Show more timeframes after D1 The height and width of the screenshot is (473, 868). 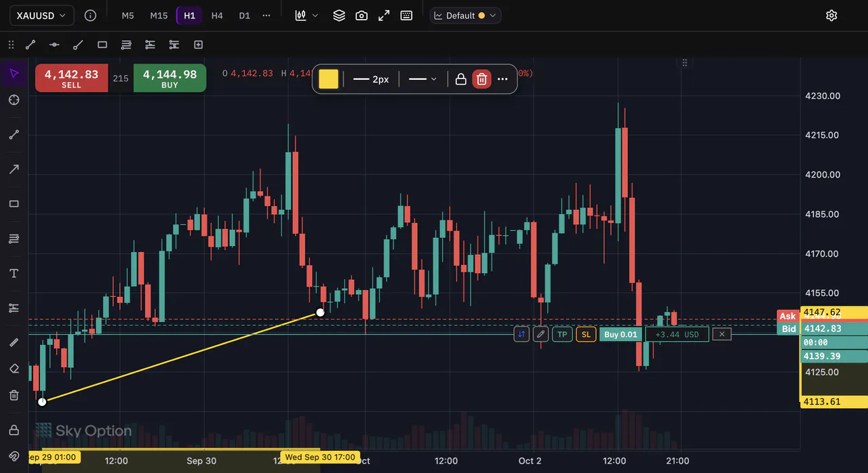coord(266,16)
